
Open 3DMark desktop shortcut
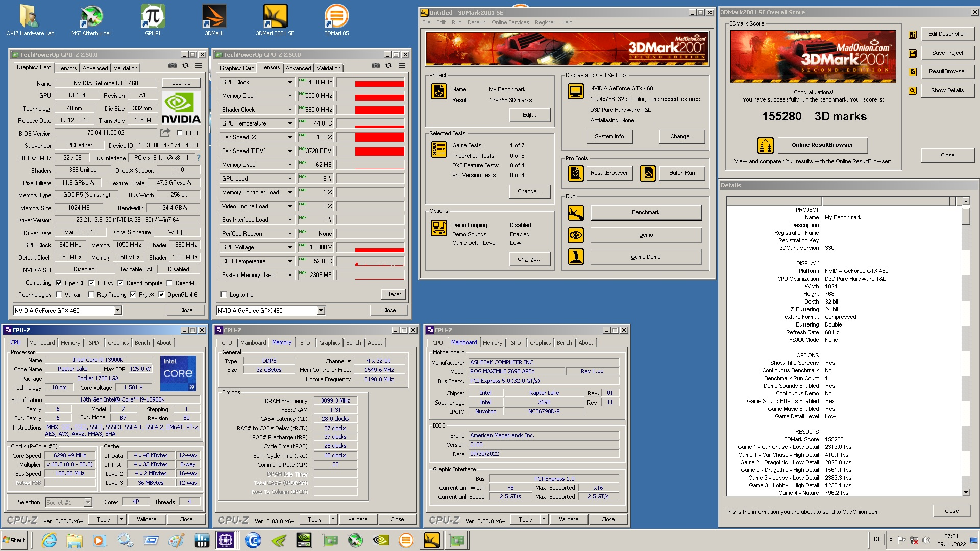[x=214, y=20]
